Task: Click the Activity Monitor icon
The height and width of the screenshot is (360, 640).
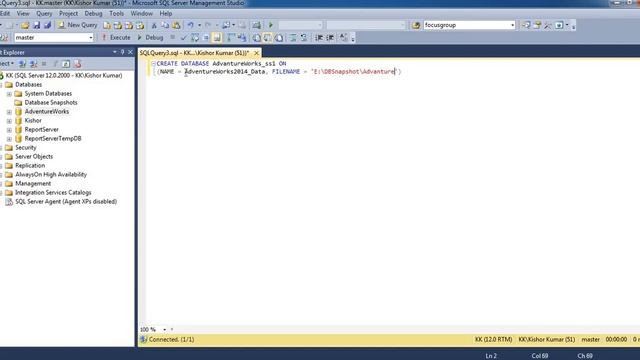Action: (x=256, y=25)
